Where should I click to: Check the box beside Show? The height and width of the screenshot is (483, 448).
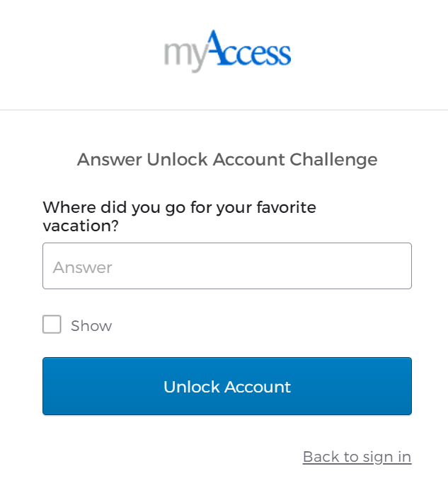[52, 325]
